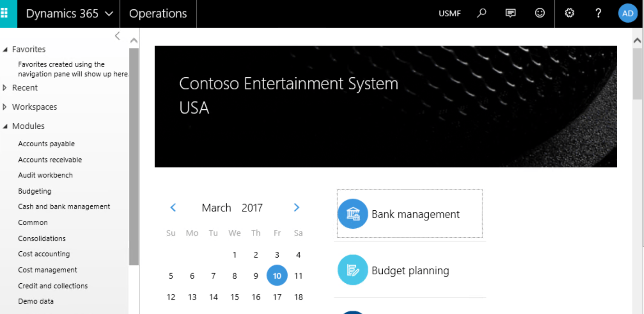Open the feedback smiley icon
This screenshot has height=314, width=644.
(x=539, y=13)
